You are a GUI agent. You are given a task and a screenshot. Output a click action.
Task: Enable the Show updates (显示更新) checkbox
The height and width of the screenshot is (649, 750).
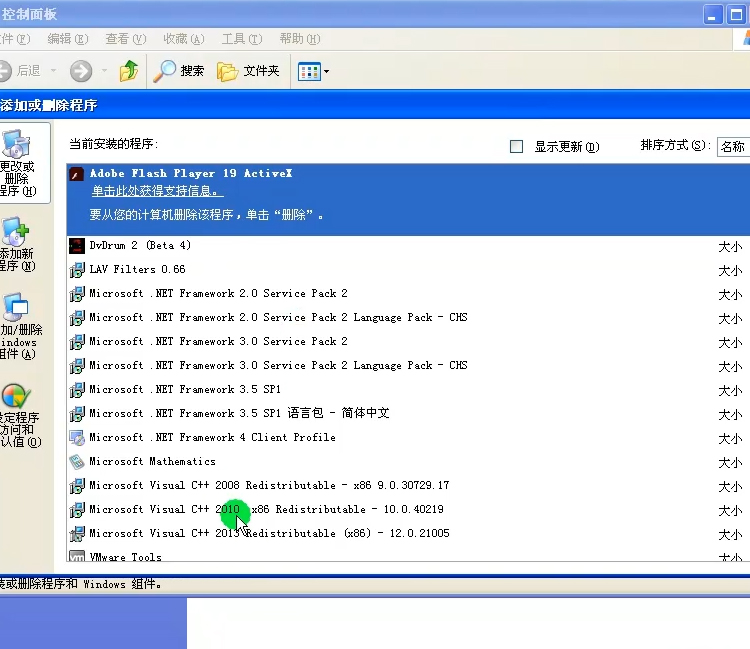(x=516, y=146)
